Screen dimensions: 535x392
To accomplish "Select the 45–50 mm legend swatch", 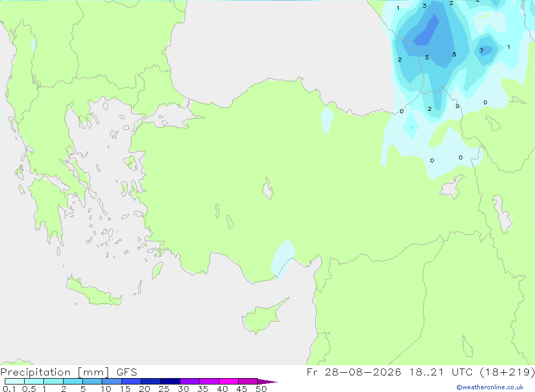I will pos(248,381).
